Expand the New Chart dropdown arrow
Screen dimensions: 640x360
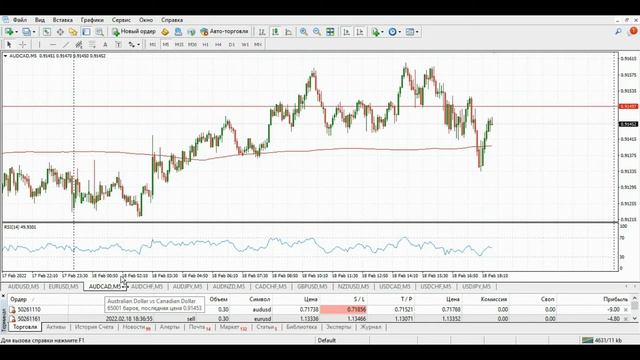coord(16,32)
